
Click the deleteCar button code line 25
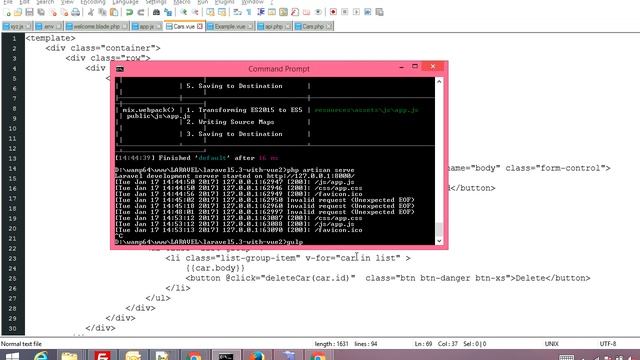(x=388, y=278)
